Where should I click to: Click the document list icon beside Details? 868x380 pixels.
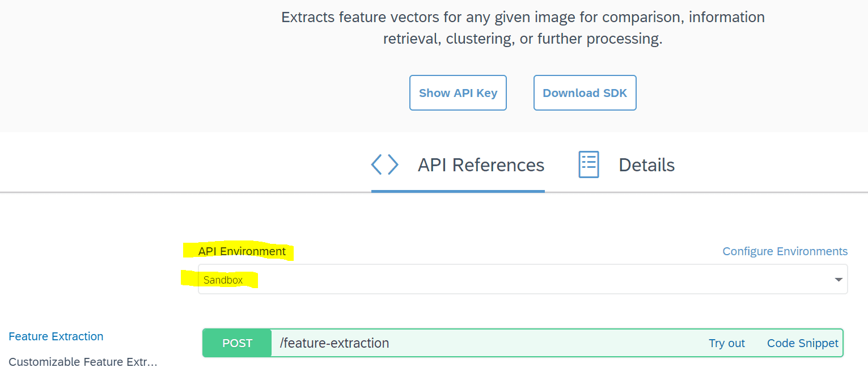tap(588, 165)
